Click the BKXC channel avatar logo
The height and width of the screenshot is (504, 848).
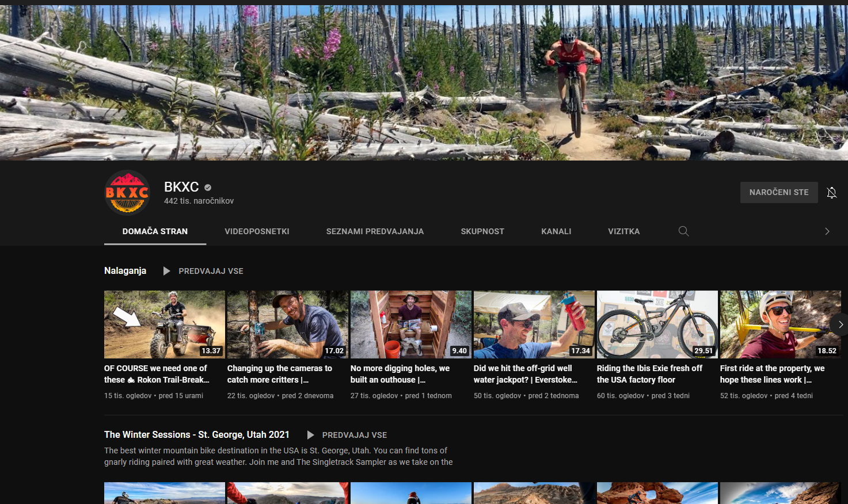click(127, 193)
